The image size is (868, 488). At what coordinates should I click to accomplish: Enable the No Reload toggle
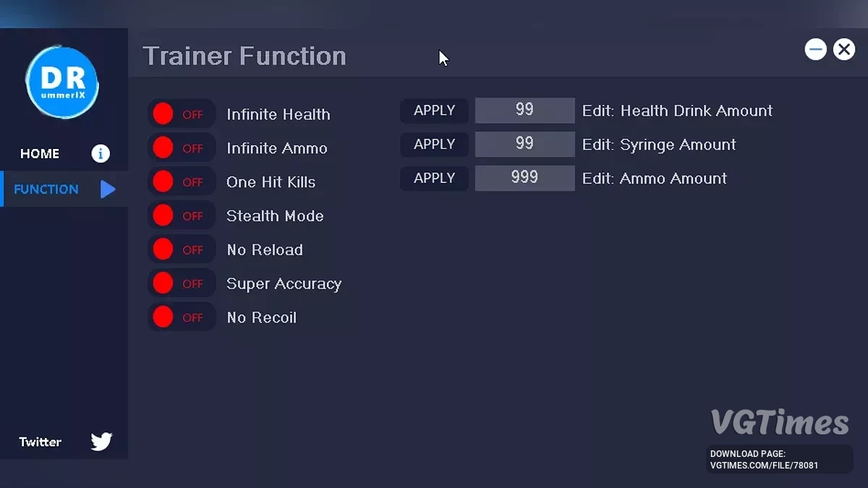pyautogui.click(x=181, y=249)
